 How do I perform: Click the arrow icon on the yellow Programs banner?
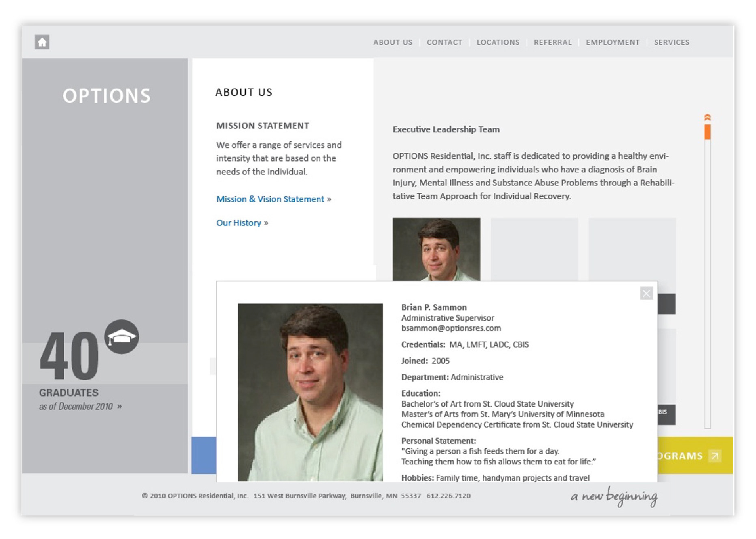coord(715,456)
